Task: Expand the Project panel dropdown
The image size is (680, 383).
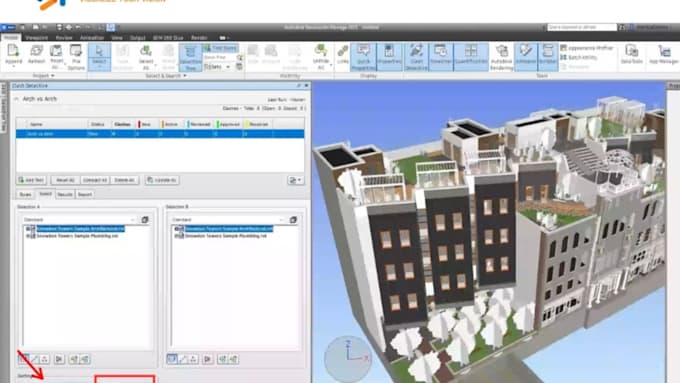Action: tap(44, 76)
